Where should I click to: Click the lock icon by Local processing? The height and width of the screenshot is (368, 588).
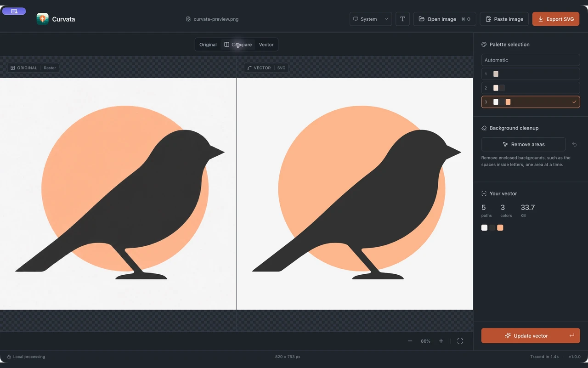click(x=9, y=357)
